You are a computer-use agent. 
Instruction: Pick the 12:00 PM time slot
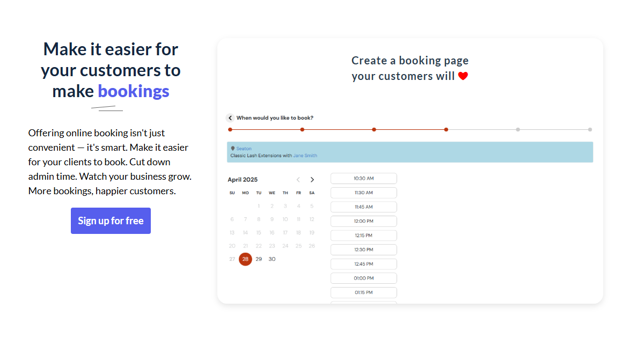tap(363, 221)
